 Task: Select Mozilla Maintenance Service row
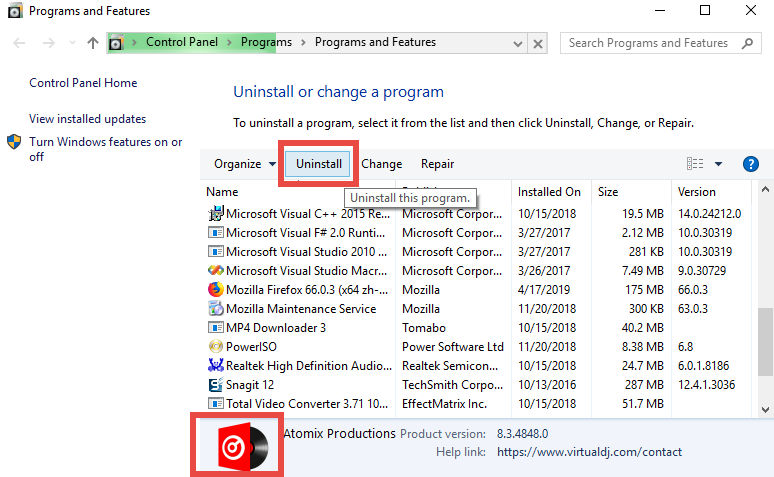coord(477,309)
